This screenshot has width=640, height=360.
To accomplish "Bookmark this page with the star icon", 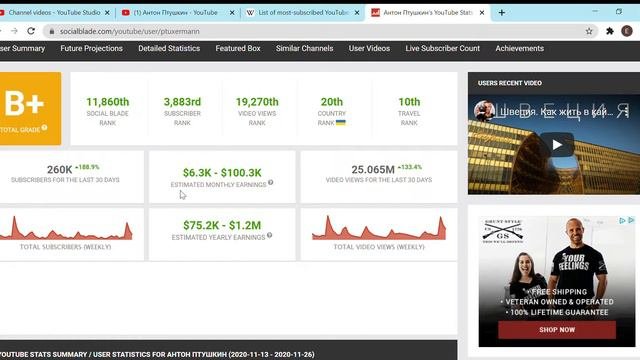I will click(589, 31).
